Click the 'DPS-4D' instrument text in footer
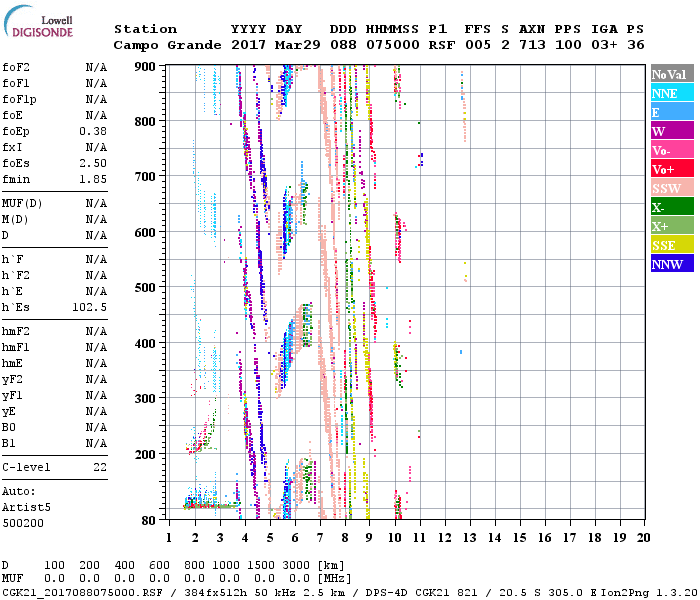Screen dimensions: 700x600 [386, 592]
